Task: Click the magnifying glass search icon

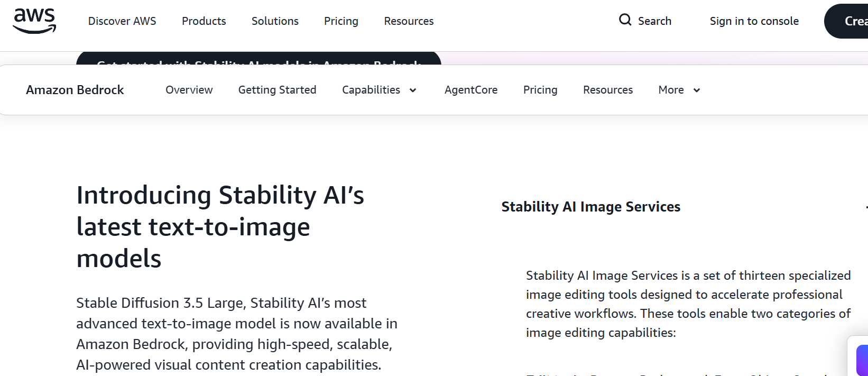Action: point(625,20)
